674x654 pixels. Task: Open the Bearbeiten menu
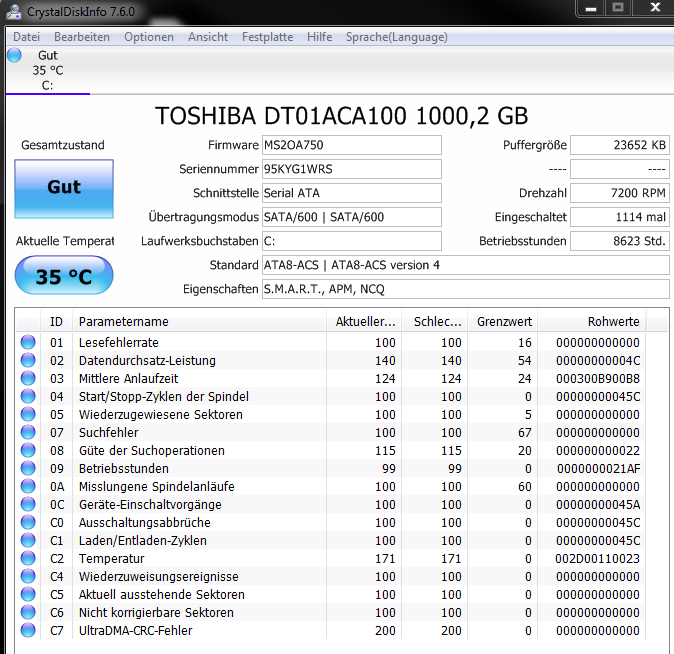82,37
